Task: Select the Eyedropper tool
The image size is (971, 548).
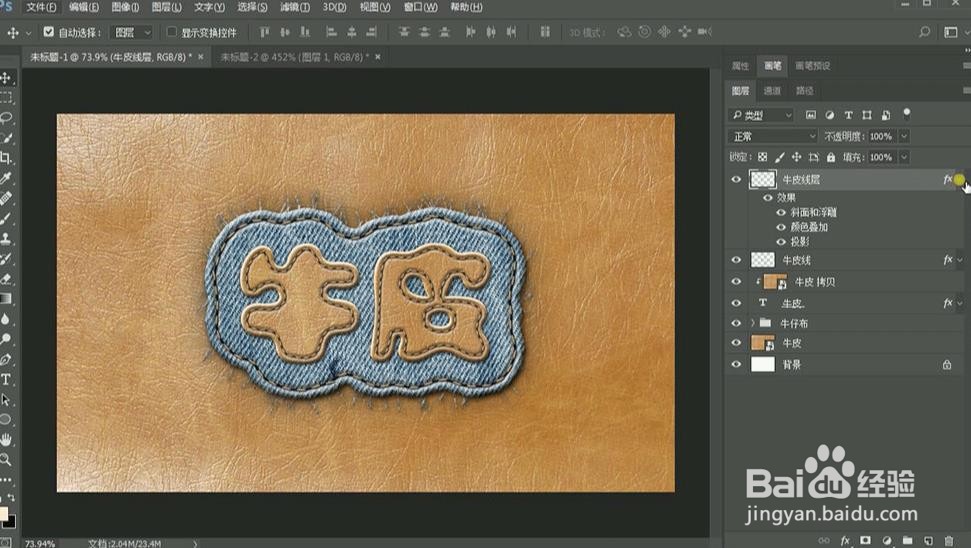Action: 6,178
